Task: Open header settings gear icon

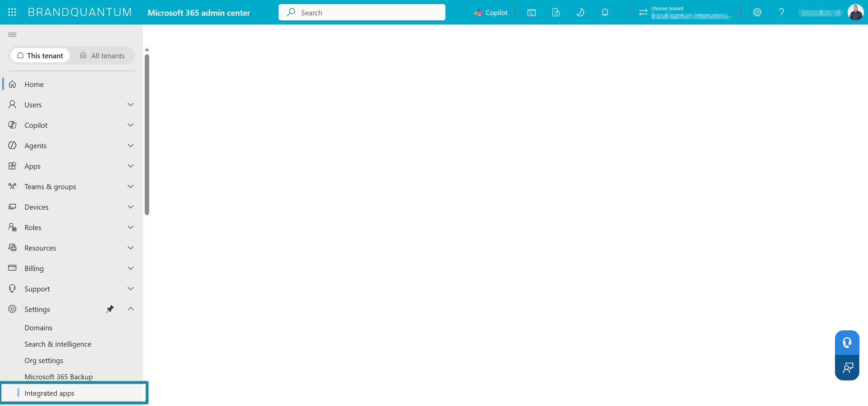Action: pos(757,13)
